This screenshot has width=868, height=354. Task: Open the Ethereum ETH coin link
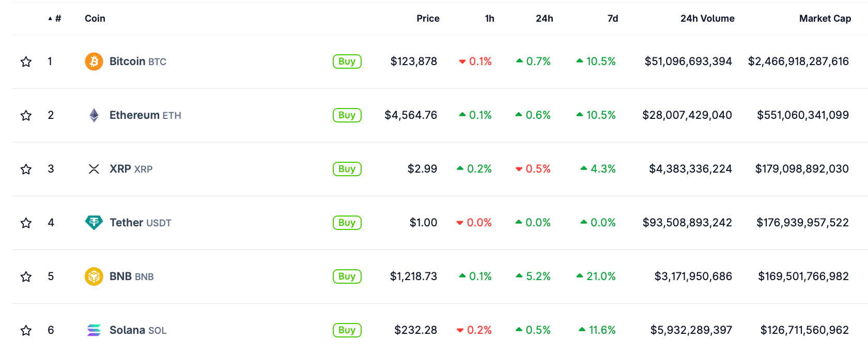click(x=145, y=115)
